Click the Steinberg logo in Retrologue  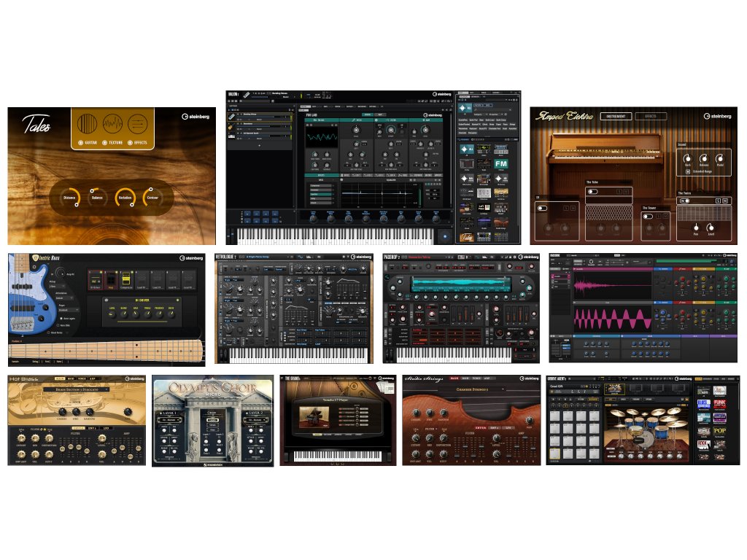[x=361, y=257]
